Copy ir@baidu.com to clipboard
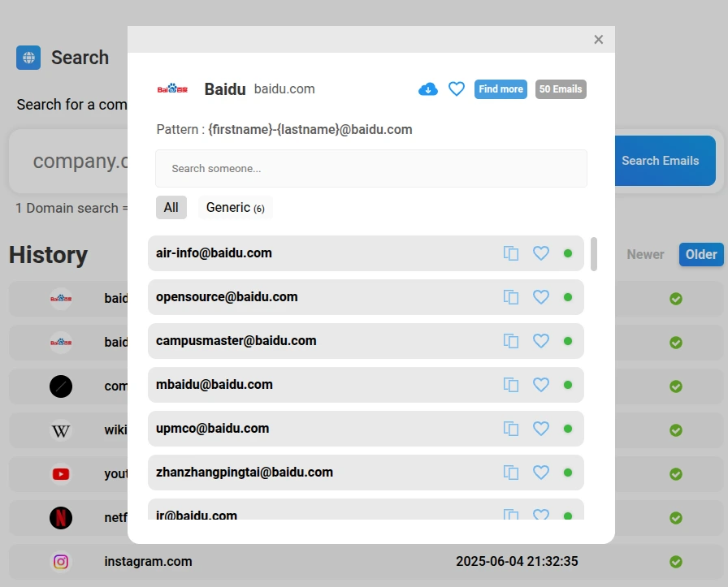This screenshot has height=587, width=728. tap(511, 514)
